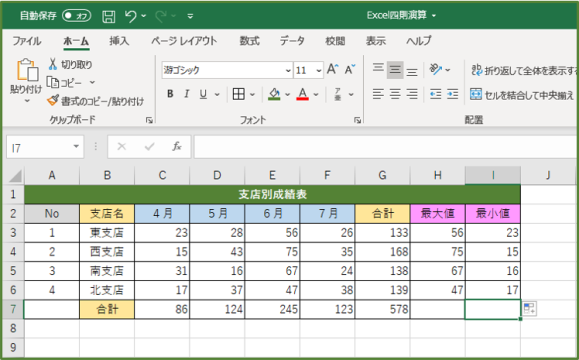Open the fill color dropdown arrow

point(287,95)
